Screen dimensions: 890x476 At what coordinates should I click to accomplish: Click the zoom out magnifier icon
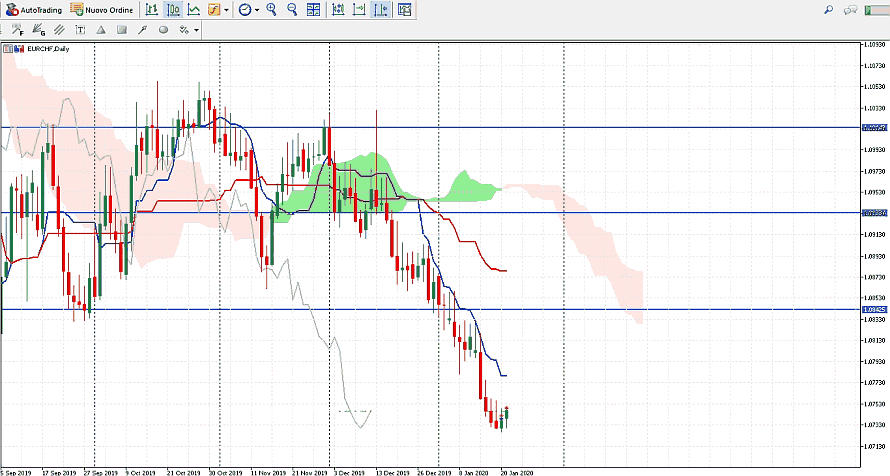pyautogui.click(x=292, y=9)
